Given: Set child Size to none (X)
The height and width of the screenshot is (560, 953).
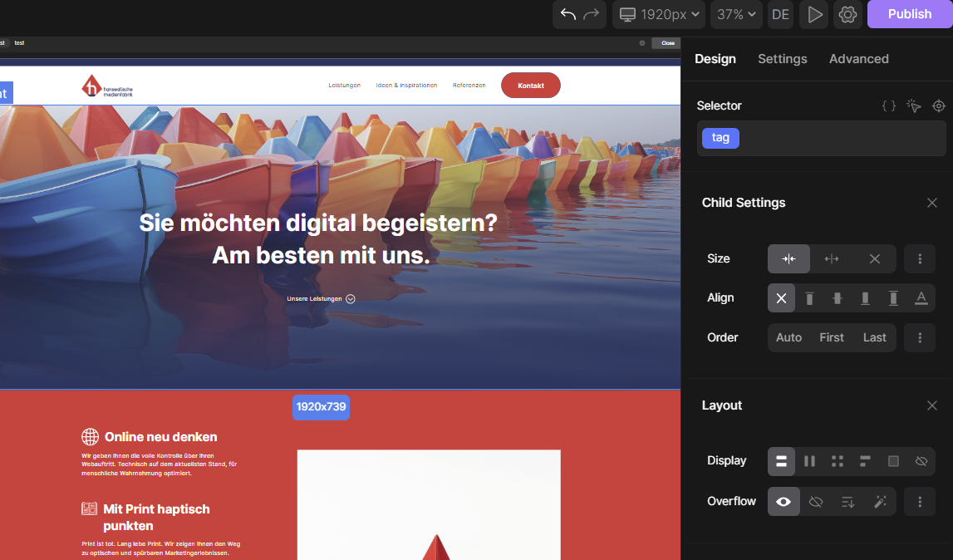Looking at the screenshot, I should [875, 259].
